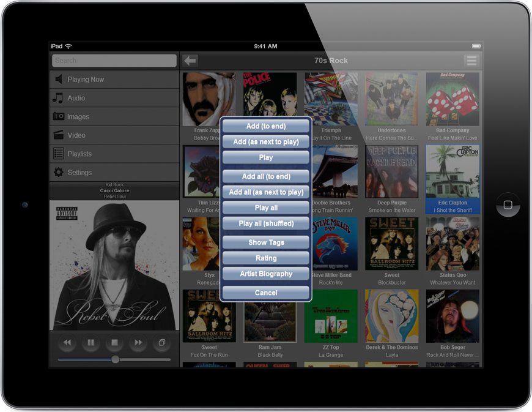Open the Images section
532x412 pixels.
(114, 116)
